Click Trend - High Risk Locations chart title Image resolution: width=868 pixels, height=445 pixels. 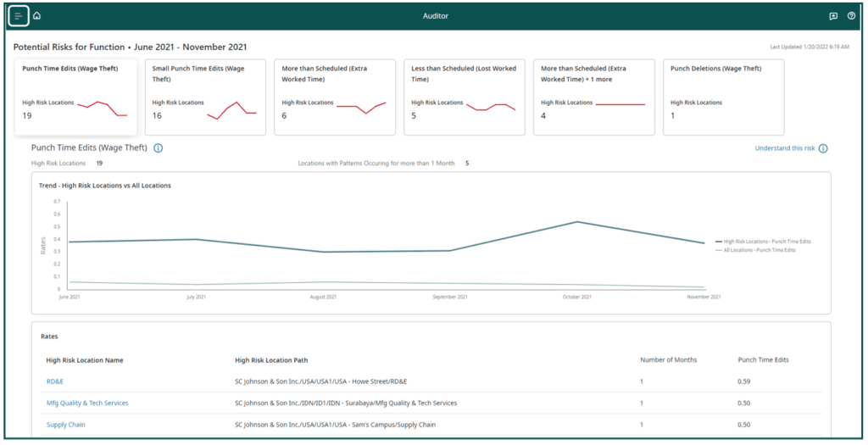coord(104,186)
